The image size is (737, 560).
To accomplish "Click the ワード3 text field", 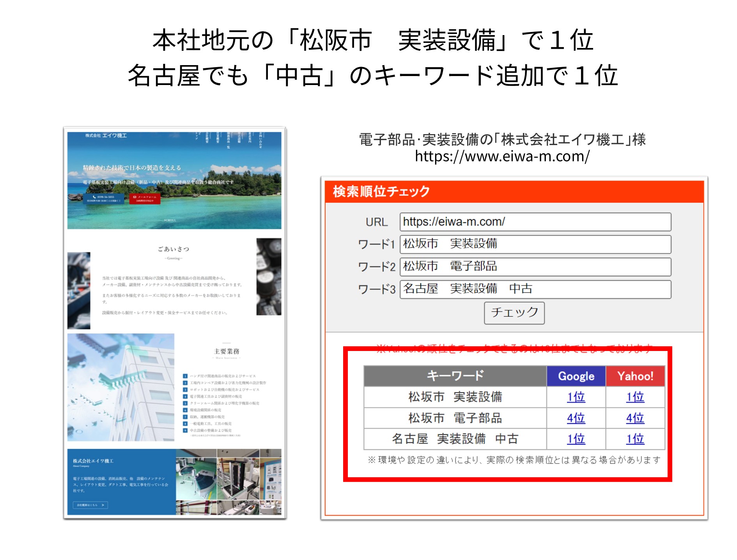I will 535,289.
